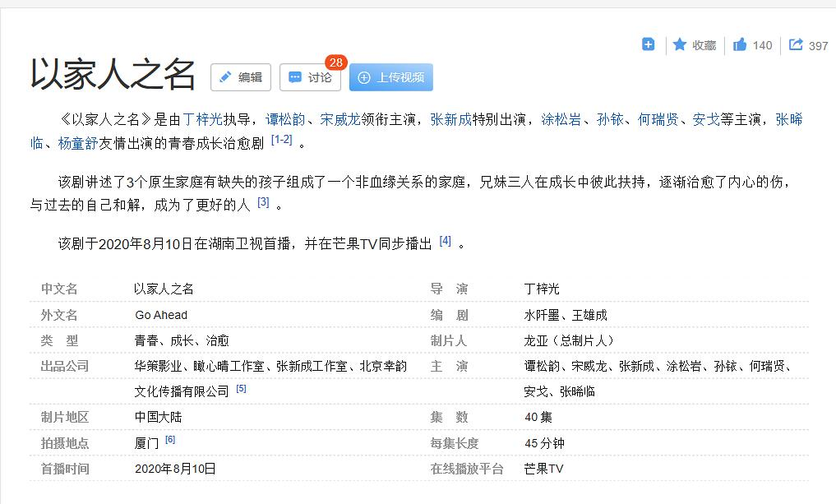This screenshot has width=836, height=504.
Task: Follow the 宋威龙 hyperlink
Action: pyautogui.click(x=340, y=120)
